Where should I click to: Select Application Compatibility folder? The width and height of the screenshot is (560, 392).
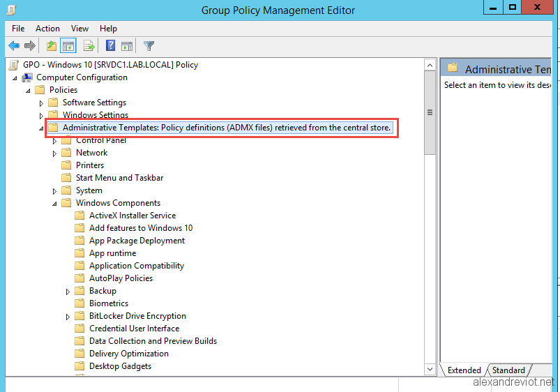[137, 266]
